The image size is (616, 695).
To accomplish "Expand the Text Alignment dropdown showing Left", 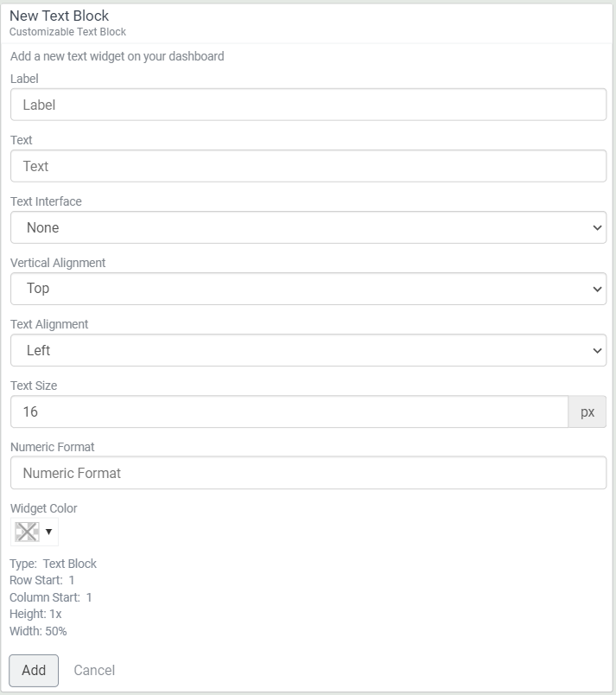I will coord(308,350).
